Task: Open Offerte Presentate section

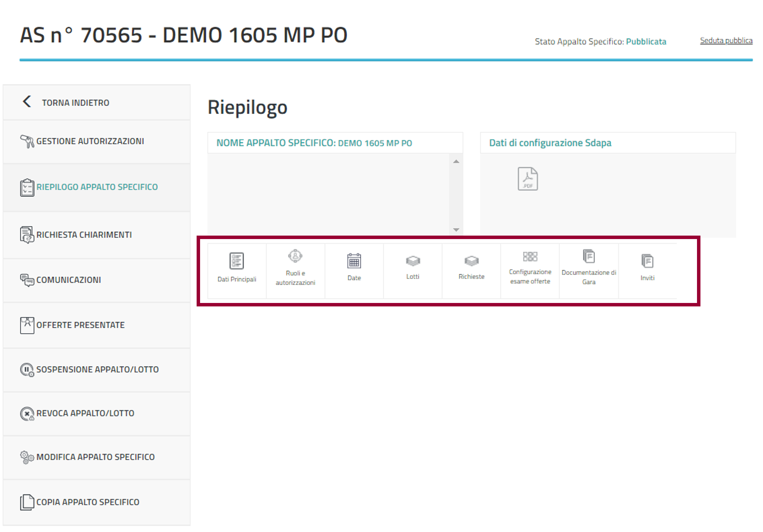Action: 80,325
